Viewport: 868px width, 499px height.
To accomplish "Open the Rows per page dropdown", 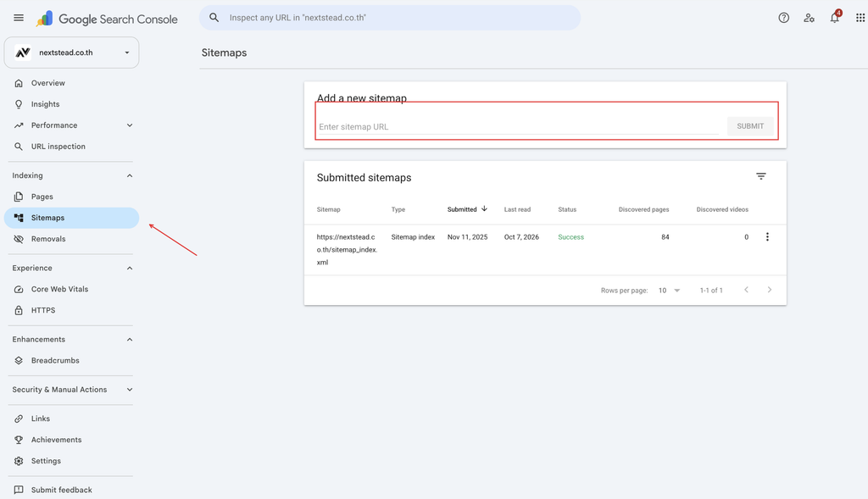I will click(670, 291).
